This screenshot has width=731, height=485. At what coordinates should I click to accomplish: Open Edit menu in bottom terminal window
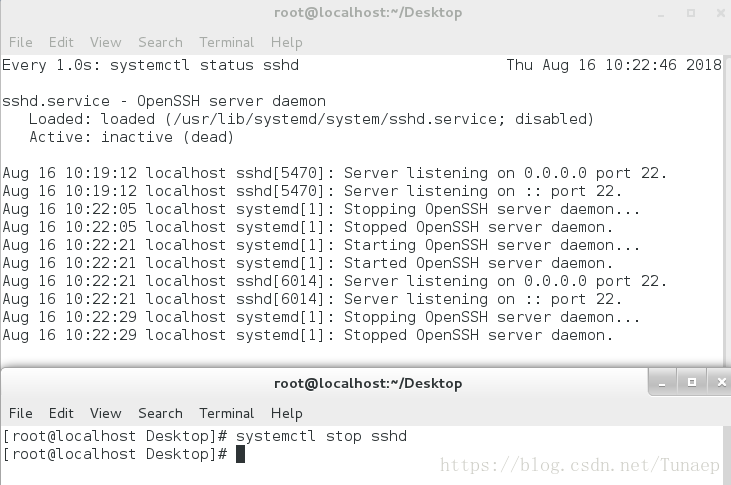point(61,413)
